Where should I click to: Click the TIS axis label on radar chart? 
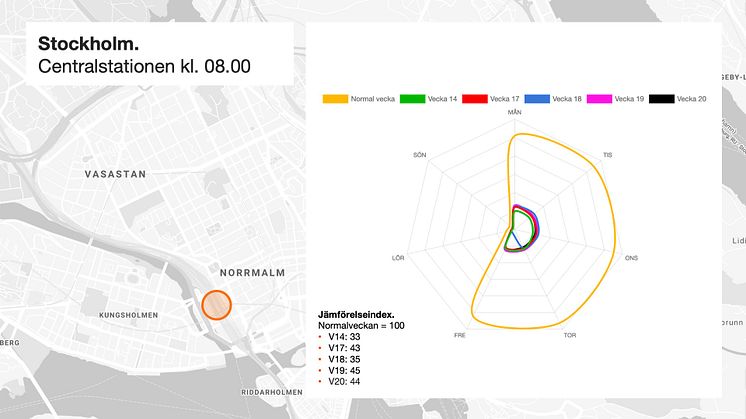coord(608,155)
